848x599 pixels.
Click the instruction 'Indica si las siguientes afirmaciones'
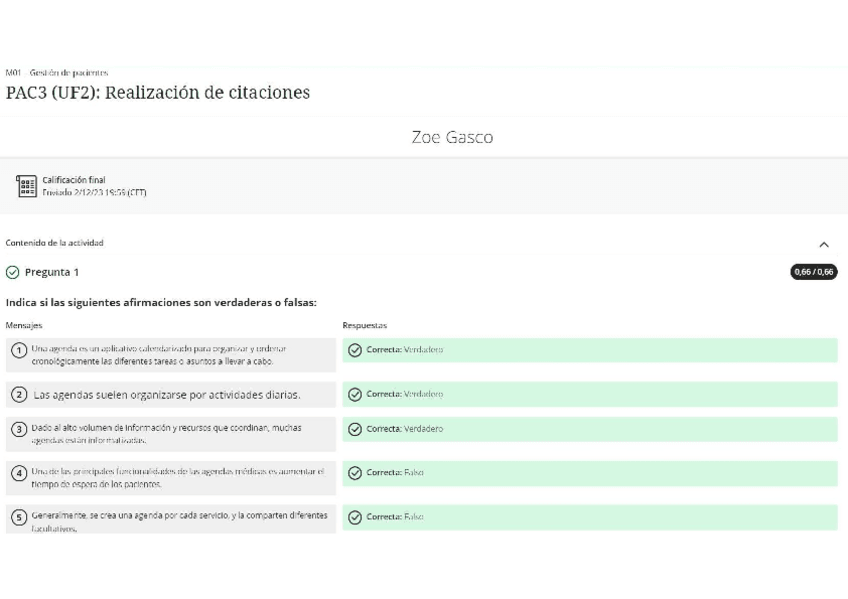coord(161,303)
